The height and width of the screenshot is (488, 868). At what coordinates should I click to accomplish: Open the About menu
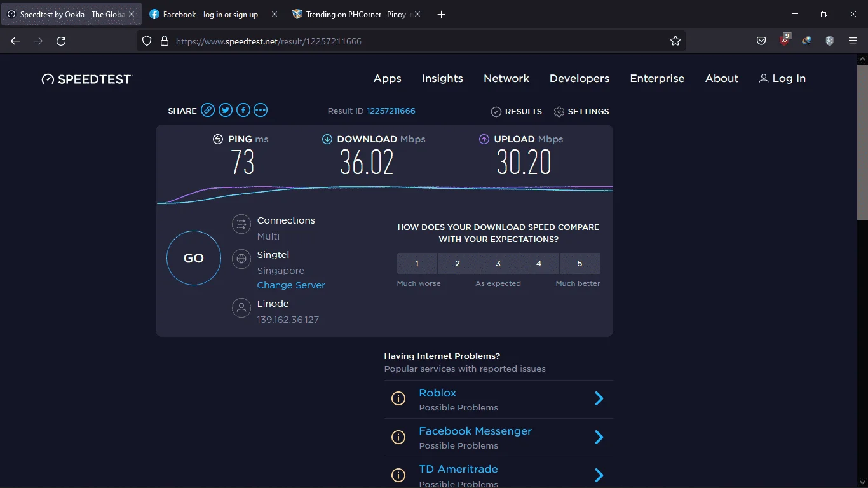722,79
